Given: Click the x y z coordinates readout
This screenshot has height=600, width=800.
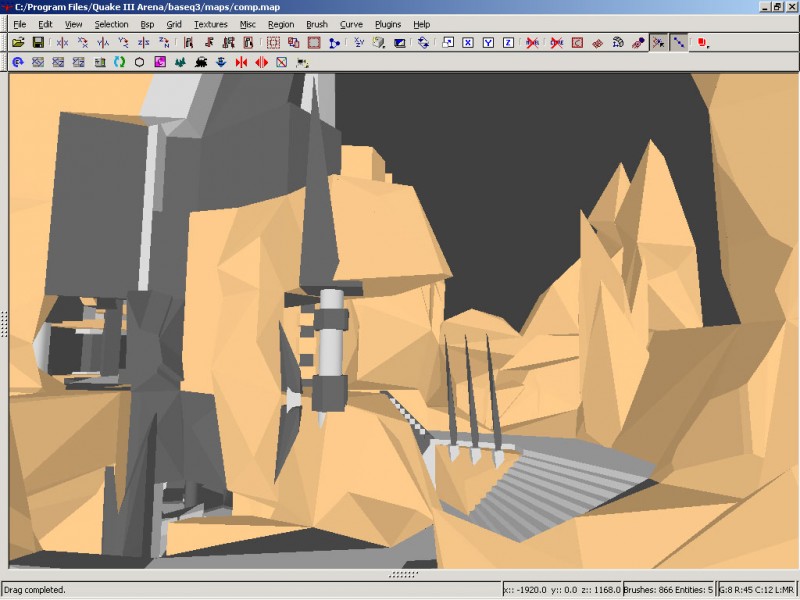Looking at the screenshot, I should point(562,590).
